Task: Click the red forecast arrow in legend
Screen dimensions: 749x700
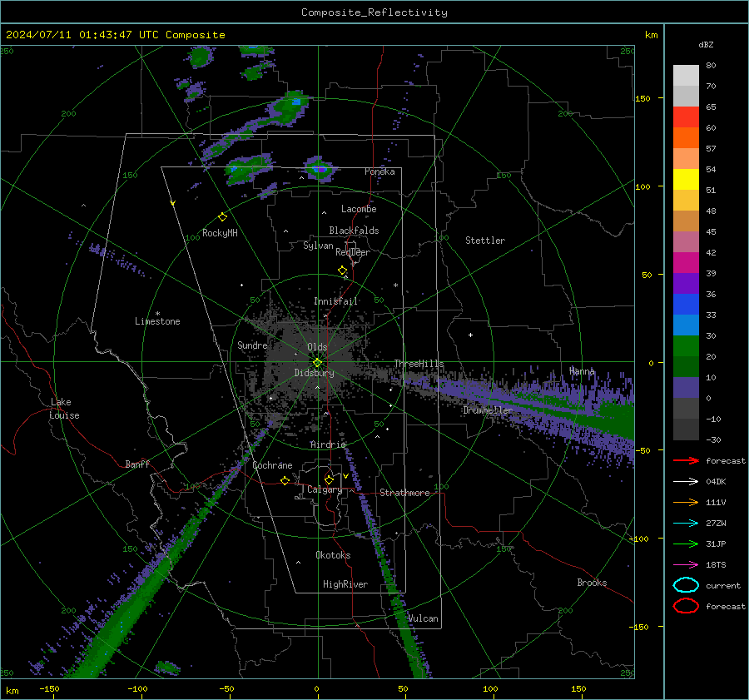Action: click(686, 460)
